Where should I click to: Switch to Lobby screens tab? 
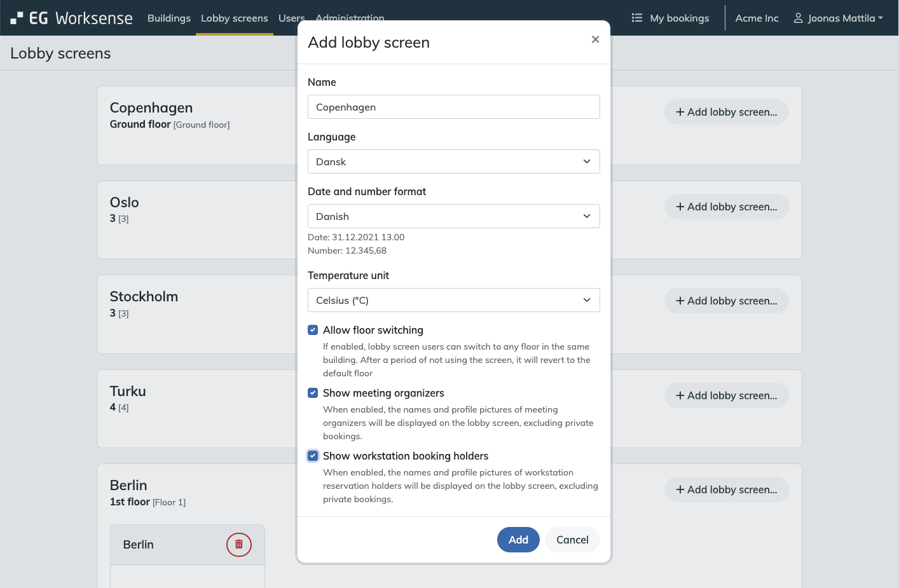(234, 18)
